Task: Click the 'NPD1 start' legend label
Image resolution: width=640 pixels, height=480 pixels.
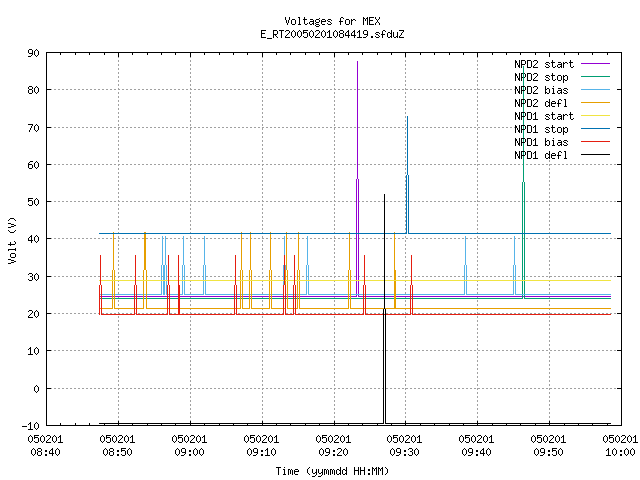Action: [544, 116]
